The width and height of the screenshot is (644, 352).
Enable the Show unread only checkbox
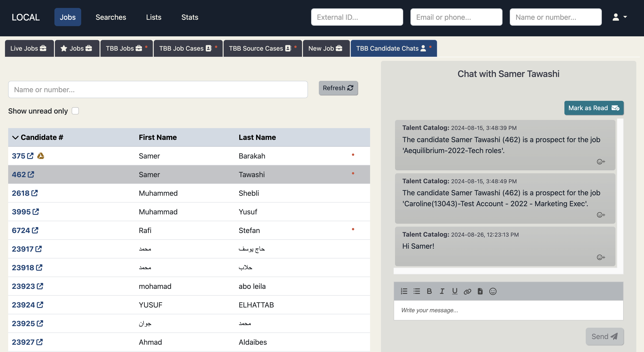(75, 110)
